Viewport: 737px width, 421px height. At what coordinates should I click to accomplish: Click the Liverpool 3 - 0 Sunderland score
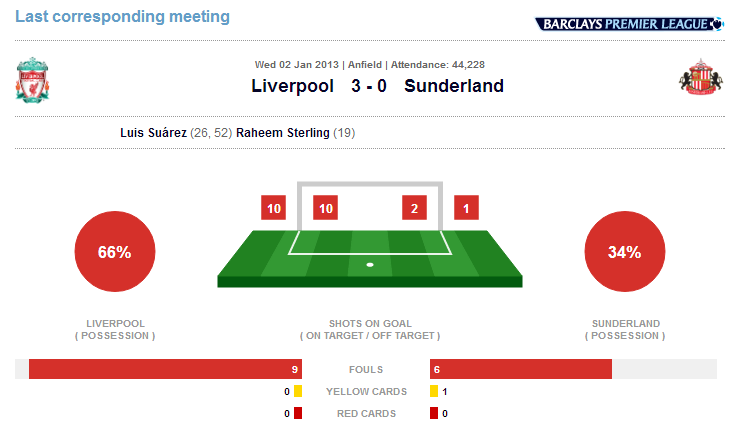point(377,86)
